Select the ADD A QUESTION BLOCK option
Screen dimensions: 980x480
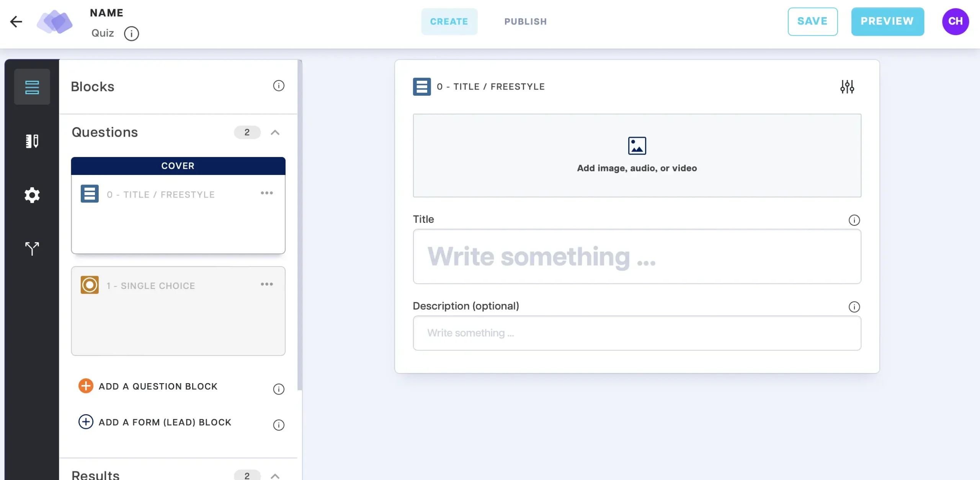[158, 385]
